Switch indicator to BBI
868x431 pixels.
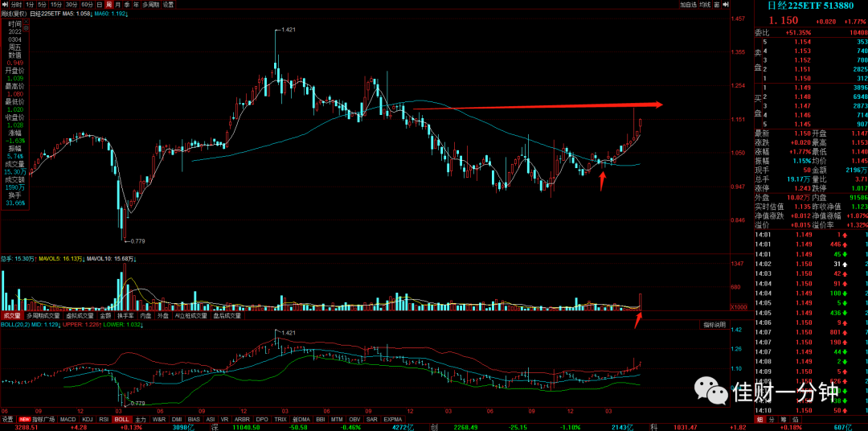coord(321,420)
